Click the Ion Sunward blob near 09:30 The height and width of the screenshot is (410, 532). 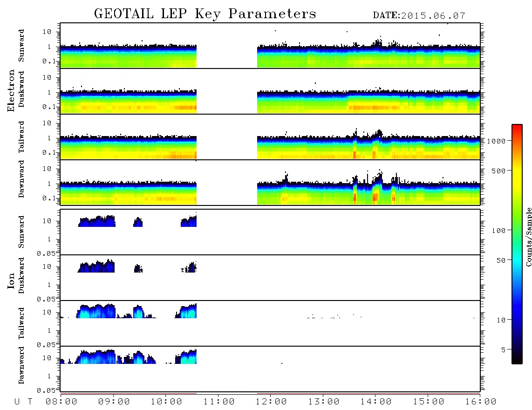(x=138, y=222)
